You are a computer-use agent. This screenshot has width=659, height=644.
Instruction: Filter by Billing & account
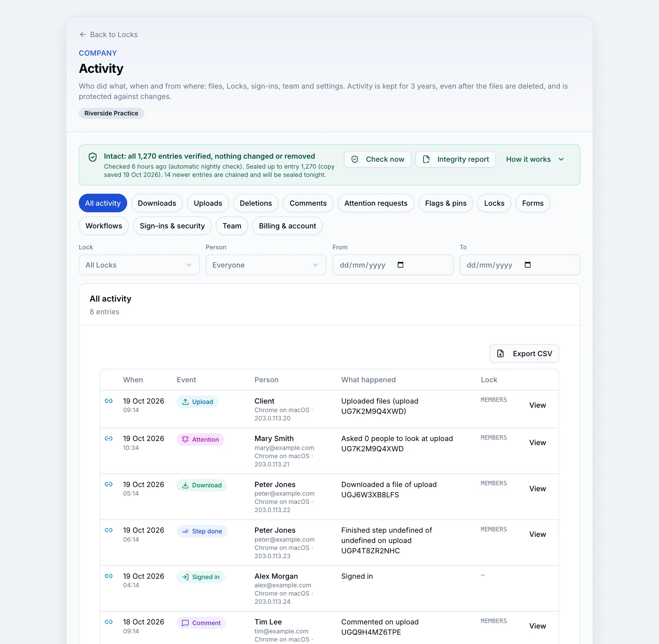(287, 226)
